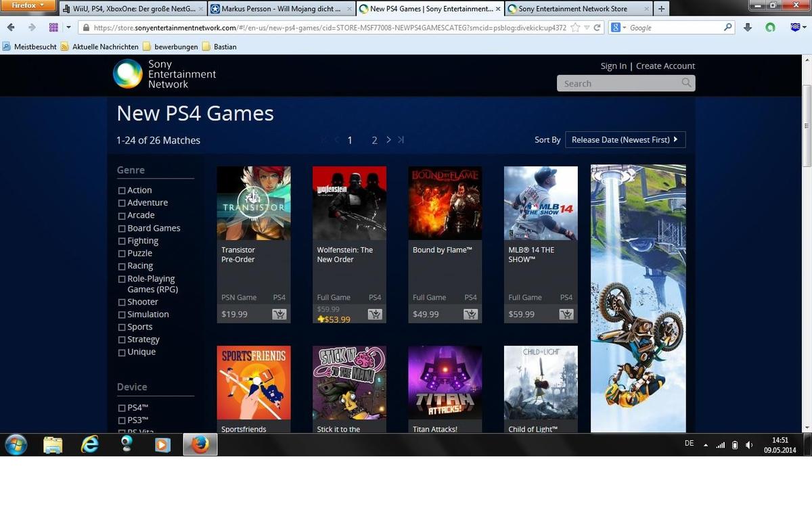The width and height of the screenshot is (812, 508).
Task: Go to next results page arrow
Action: coord(388,140)
